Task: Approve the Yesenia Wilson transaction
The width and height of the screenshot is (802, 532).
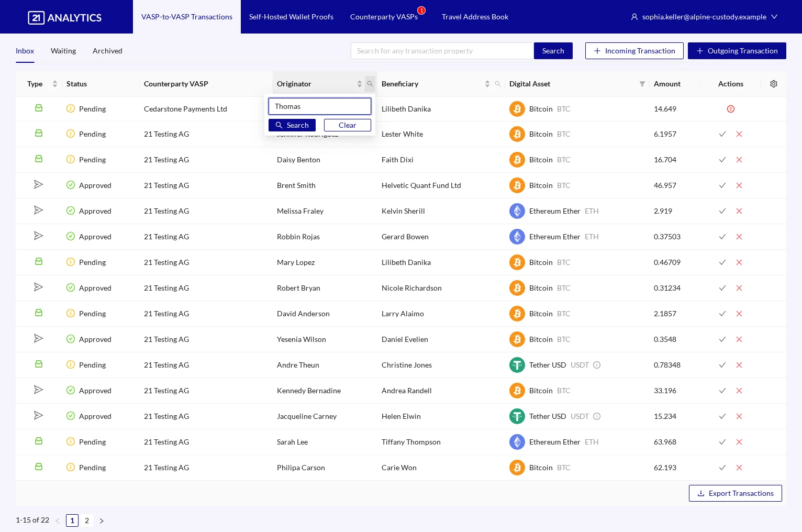Action: click(722, 339)
